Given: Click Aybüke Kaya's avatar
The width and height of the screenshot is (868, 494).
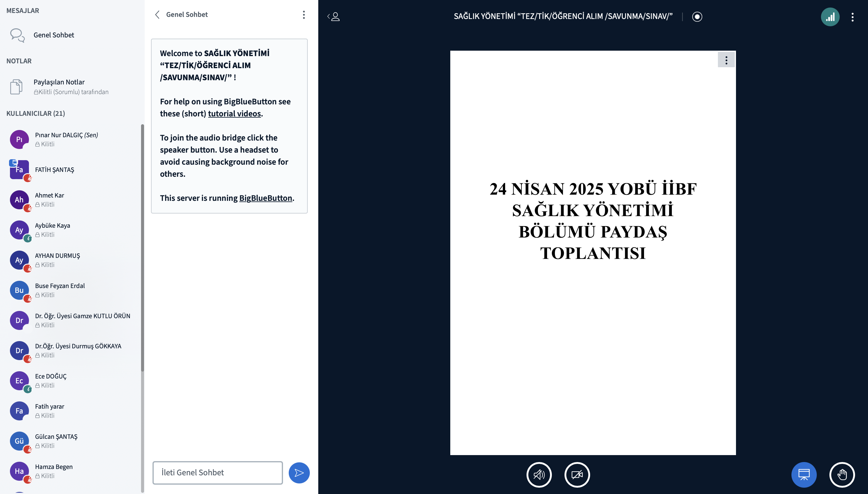Looking at the screenshot, I should [19, 230].
